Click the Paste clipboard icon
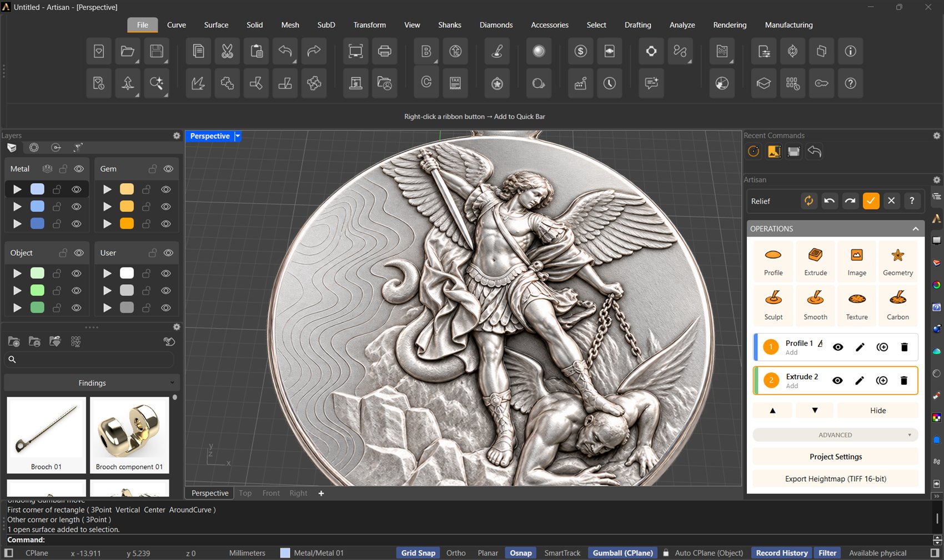The width and height of the screenshot is (944, 560). click(256, 52)
